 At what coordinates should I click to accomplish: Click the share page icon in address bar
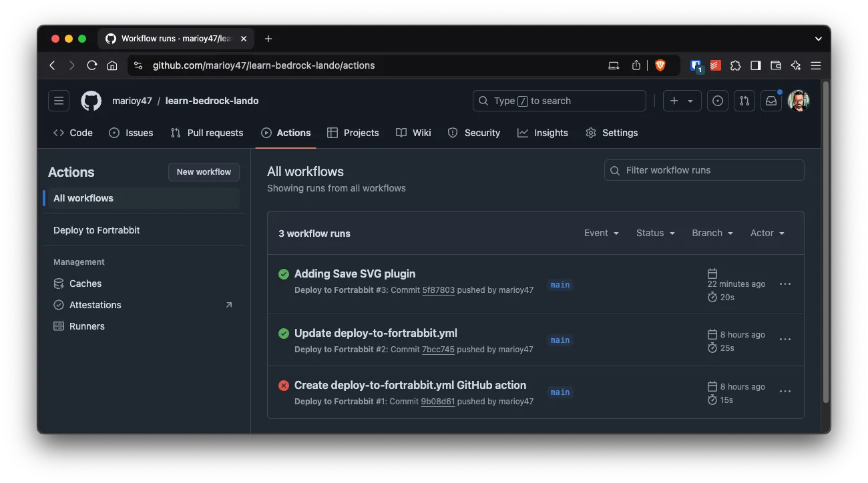coord(636,65)
